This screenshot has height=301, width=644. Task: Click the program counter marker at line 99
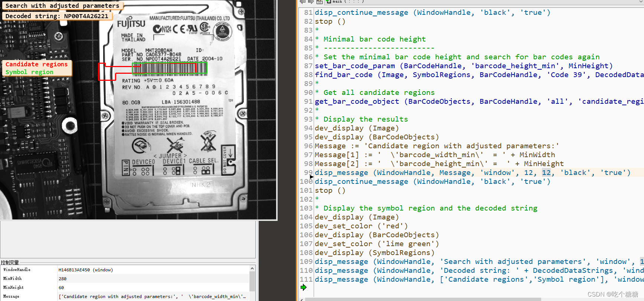click(312, 177)
